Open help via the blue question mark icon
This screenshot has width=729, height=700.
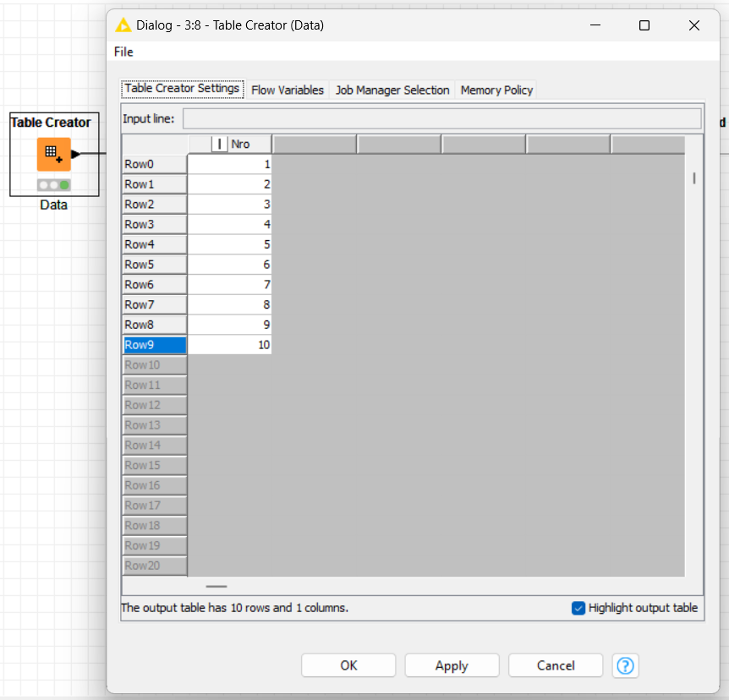tap(625, 665)
